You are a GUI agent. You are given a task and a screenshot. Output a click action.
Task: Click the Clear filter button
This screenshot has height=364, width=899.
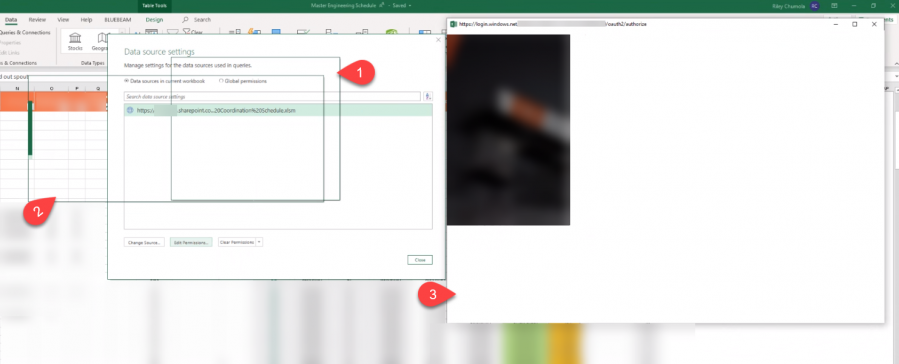click(x=194, y=33)
